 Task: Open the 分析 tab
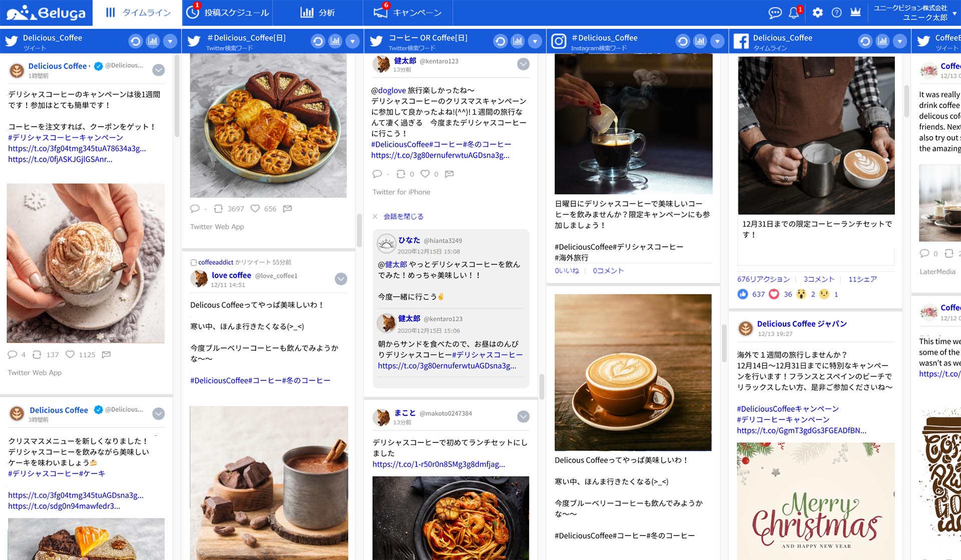(x=318, y=13)
